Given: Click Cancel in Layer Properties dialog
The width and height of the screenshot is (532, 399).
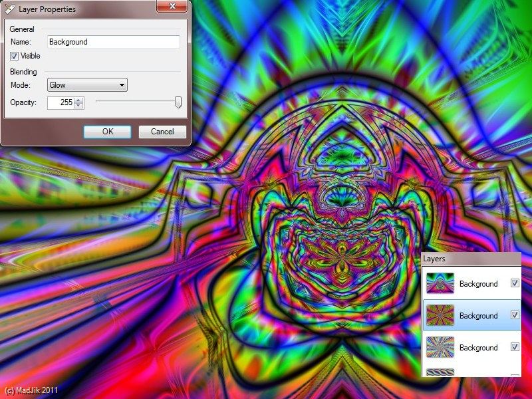Looking at the screenshot, I should [x=162, y=132].
